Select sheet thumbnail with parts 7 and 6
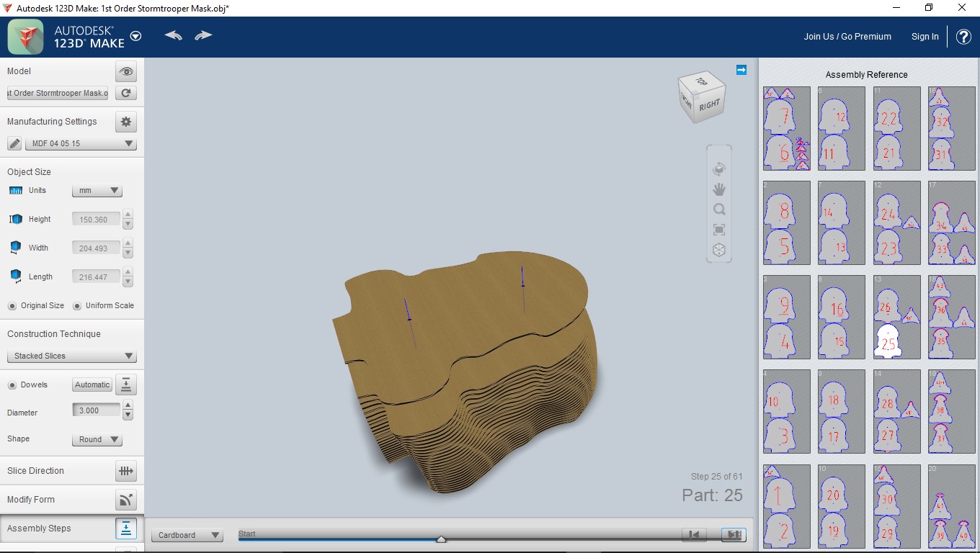This screenshot has height=553, width=980. [x=787, y=128]
